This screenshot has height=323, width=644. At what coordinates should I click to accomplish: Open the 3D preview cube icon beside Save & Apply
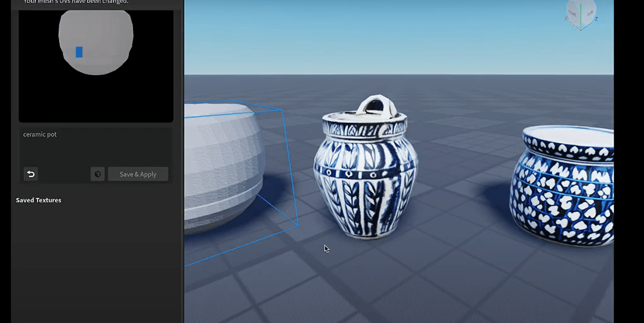point(97,173)
